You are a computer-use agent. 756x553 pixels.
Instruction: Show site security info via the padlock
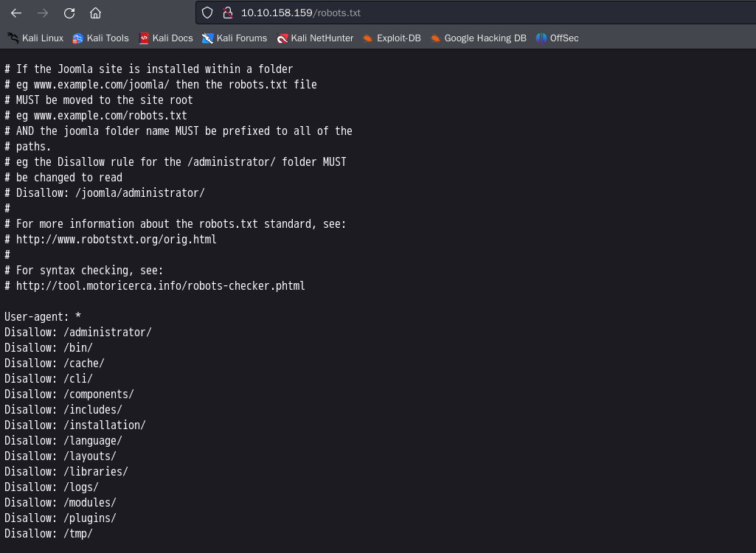227,13
